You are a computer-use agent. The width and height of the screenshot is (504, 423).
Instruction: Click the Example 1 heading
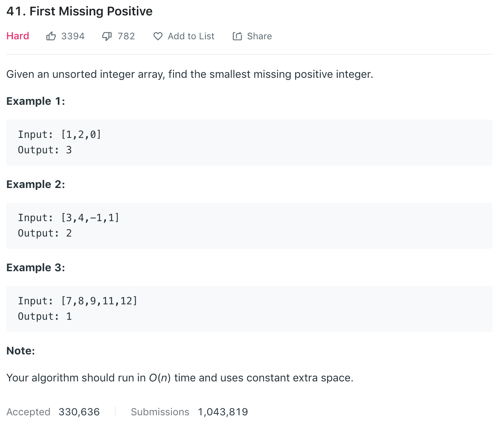tap(36, 101)
